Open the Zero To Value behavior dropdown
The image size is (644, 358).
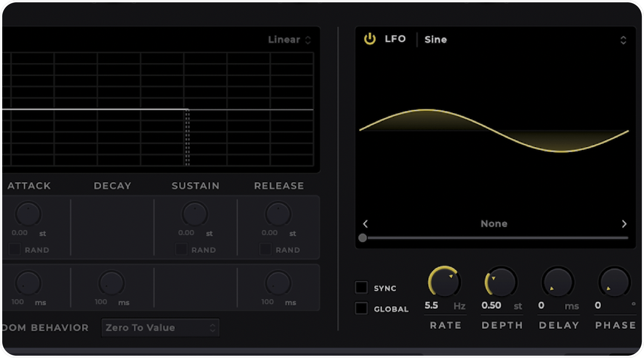click(x=160, y=327)
